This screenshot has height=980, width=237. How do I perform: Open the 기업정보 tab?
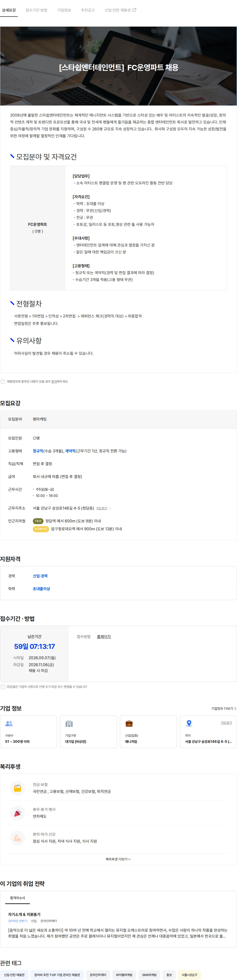[x=64, y=10]
